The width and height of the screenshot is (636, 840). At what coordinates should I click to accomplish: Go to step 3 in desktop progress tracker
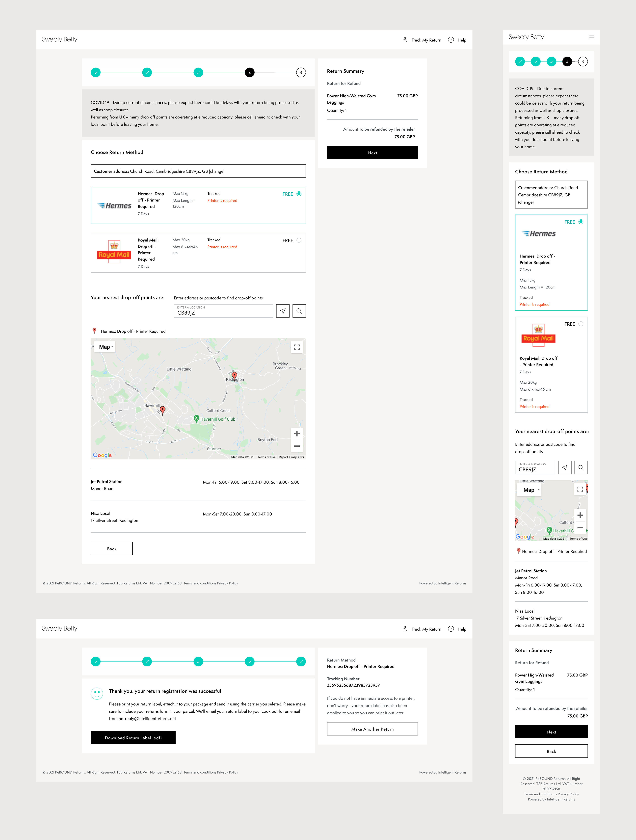(x=198, y=72)
